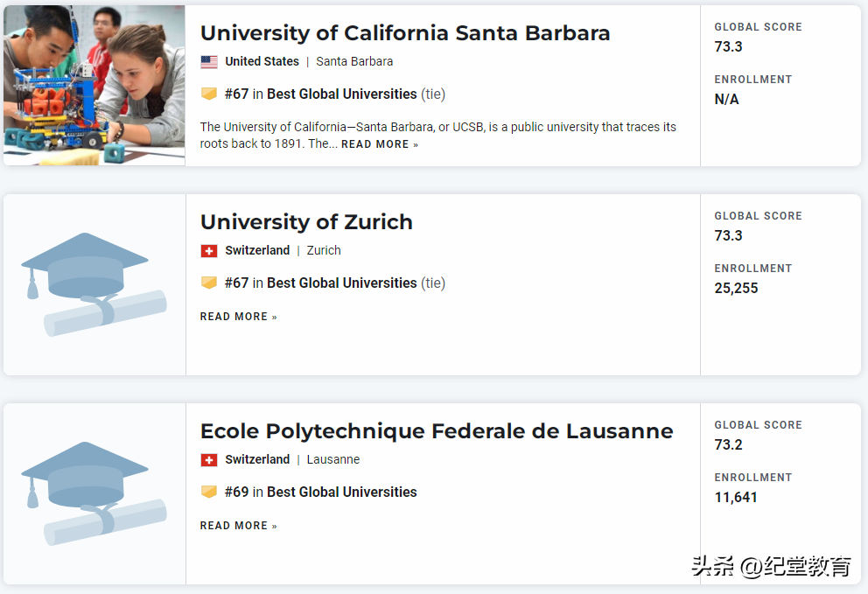Screen dimensions: 868x594
Task: Select the Lausanne global score 73.2
Action: click(728, 445)
